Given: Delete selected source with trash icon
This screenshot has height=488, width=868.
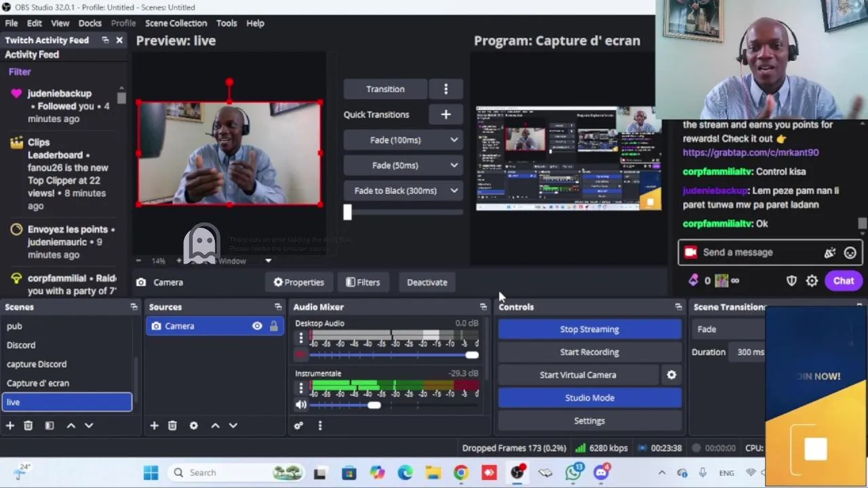Looking at the screenshot, I should point(172,426).
